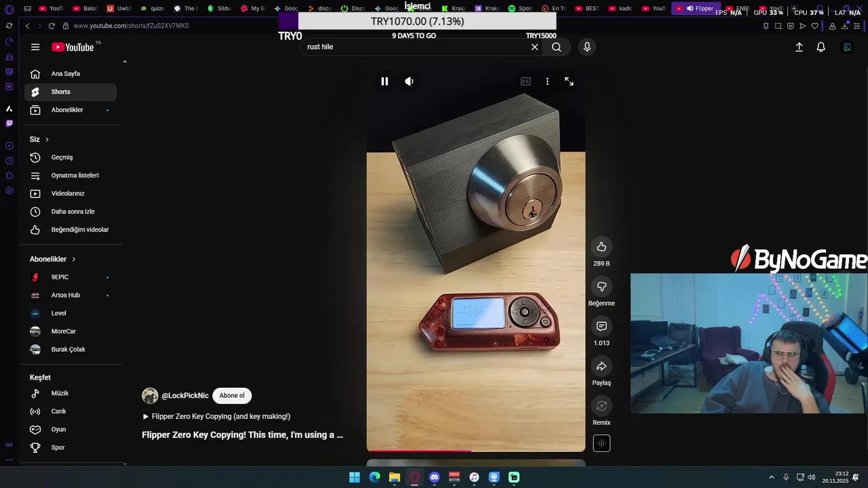The width and height of the screenshot is (868, 488).
Task: Open Canlı under Keşfet
Action: (71, 411)
